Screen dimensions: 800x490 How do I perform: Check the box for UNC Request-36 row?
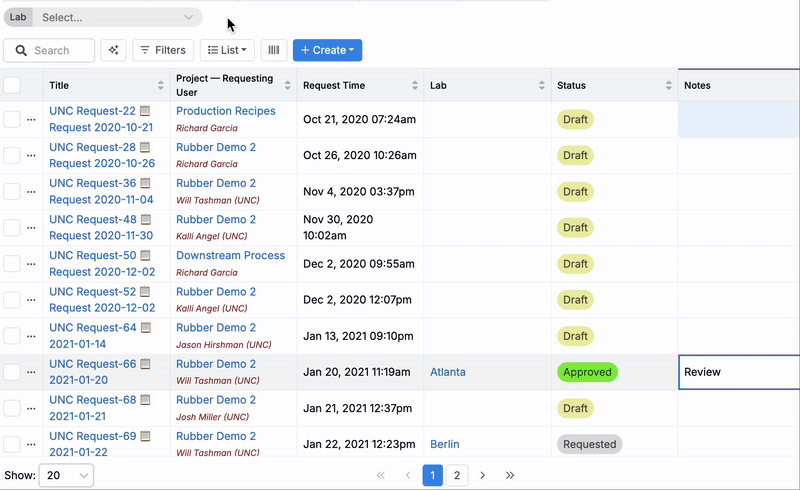pos(12,192)
